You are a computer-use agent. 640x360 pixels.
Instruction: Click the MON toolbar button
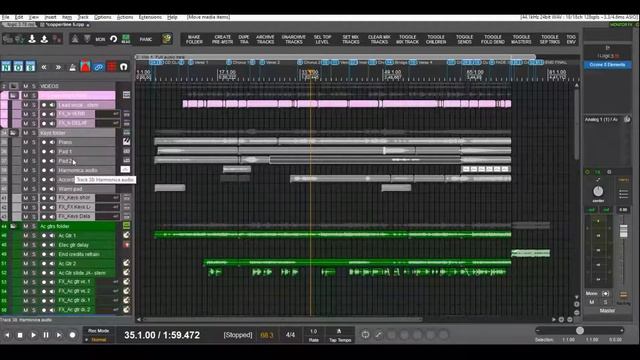tap(100, 39)
